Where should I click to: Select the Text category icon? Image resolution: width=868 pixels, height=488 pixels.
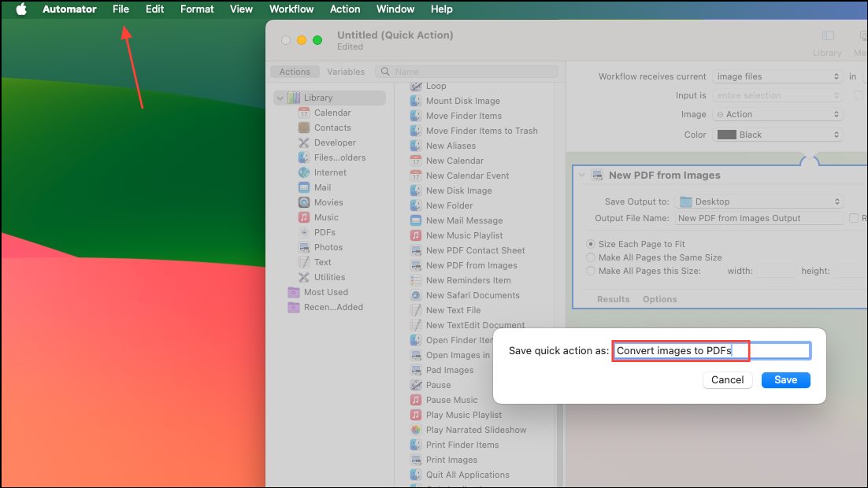coord(304,261)
